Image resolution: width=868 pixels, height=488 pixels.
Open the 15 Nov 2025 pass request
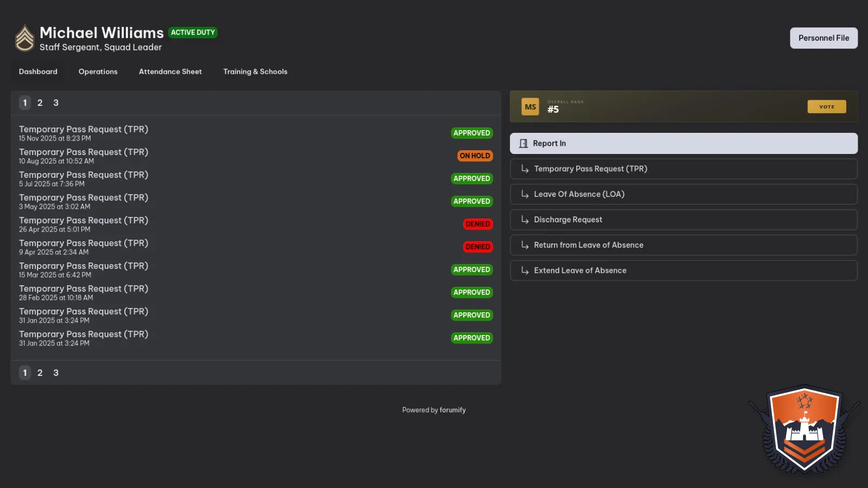click(84, 130)
